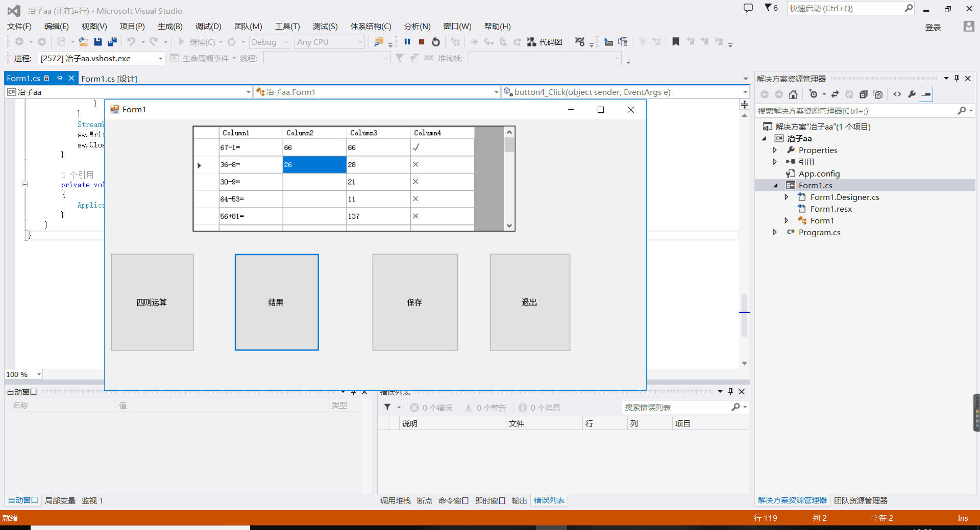The width and height of the screenshot is (980, 530).
Task: Toggle the bookmark icon in toolbar
Action: [x=676, y=42]
